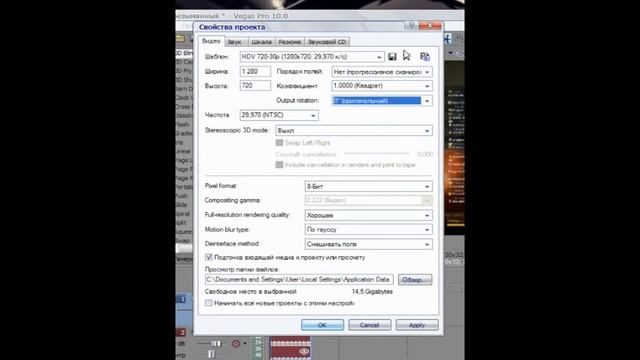Click the Высота height field
Viewport: 640px width, 360px height.
tap(255, 86)
